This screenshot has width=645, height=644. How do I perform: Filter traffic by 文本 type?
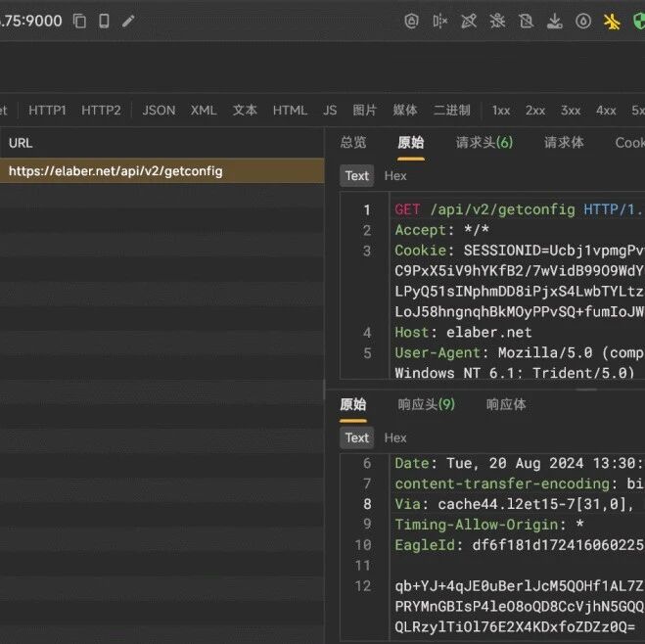(245, 111)
